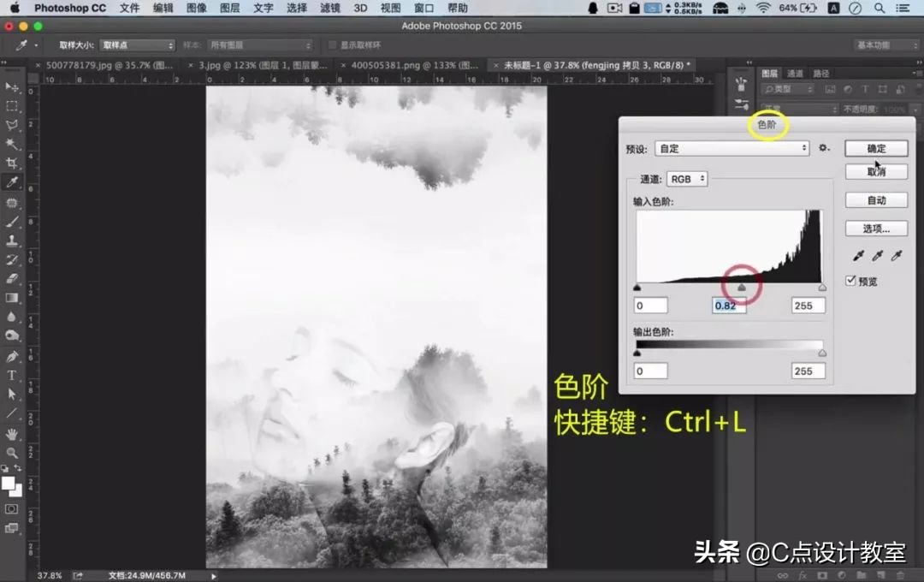Select the Lasso tool
The width and height of the screenshot is (924, 582).
pyautogui.click(x=12, y=123)
